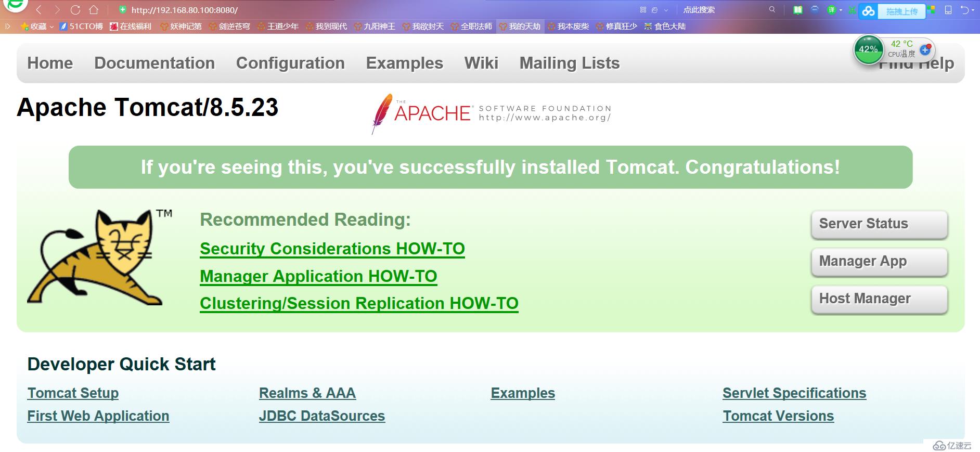980x452 pixels.
Task: Click the green 译 translate icon
Action: tap(832, 10)
